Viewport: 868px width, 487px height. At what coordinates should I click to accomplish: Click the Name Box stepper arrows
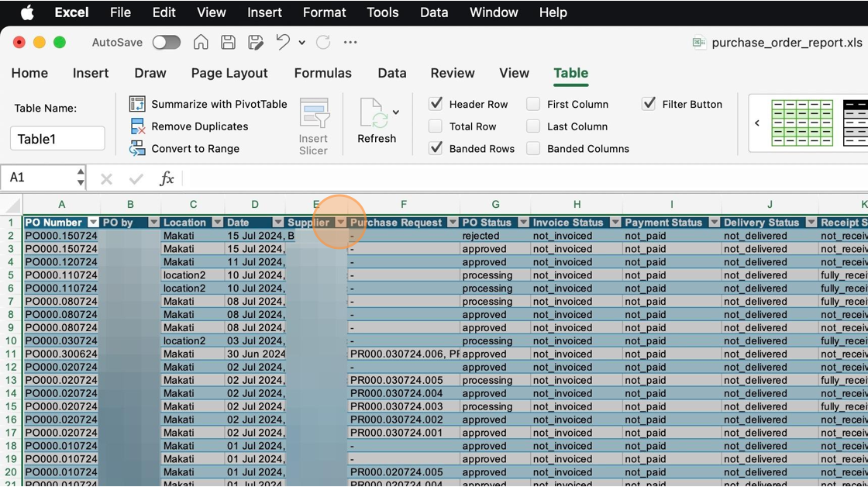pyautogui.click(x=81, y=178)
